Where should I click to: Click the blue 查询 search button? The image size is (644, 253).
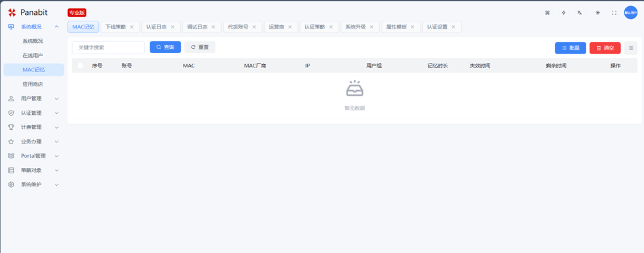point(165,47)
